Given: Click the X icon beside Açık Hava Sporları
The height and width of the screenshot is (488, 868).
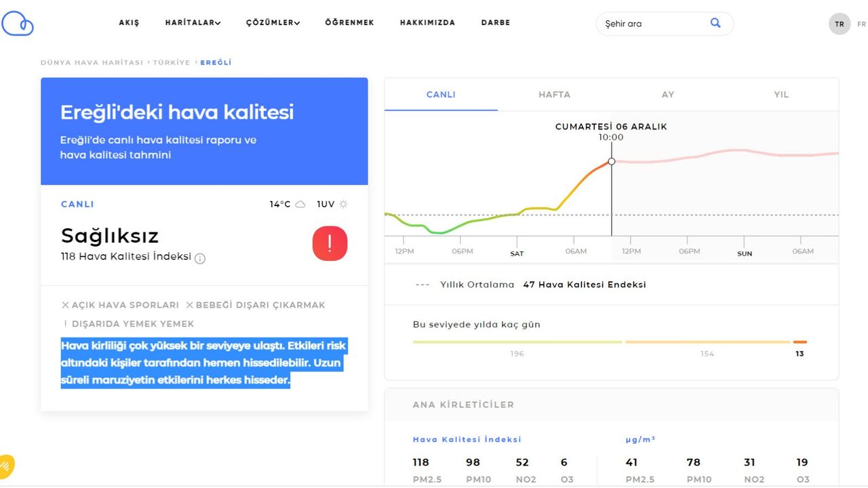Looking at the screenshot, I should click(65, 305).
